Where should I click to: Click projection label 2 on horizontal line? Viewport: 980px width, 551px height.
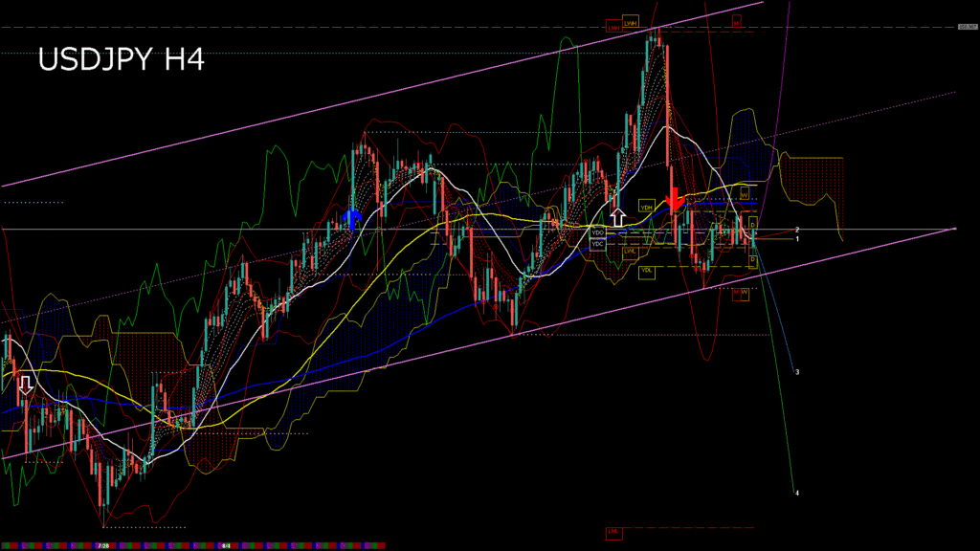[x=797, y=230]
